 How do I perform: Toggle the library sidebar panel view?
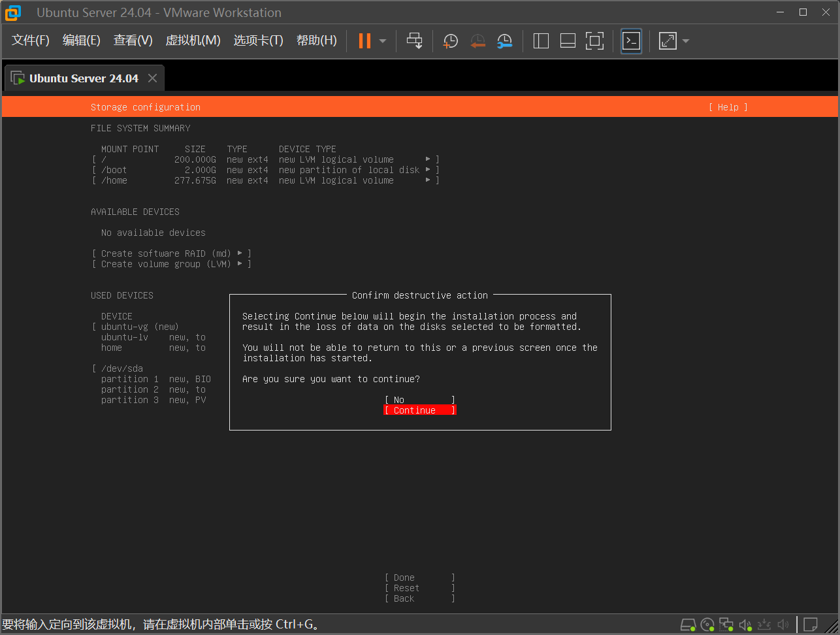pyautogui.click(x=541, y=41)
